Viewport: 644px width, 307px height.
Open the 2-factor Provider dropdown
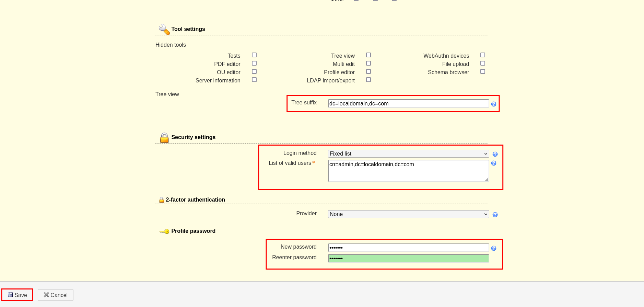tap(408, 214)
